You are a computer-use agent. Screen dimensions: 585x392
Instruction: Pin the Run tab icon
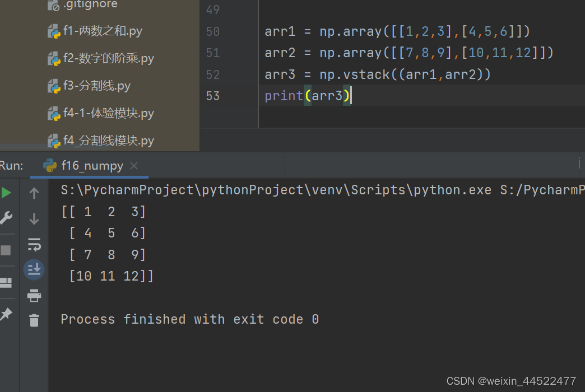pos(6,314)
